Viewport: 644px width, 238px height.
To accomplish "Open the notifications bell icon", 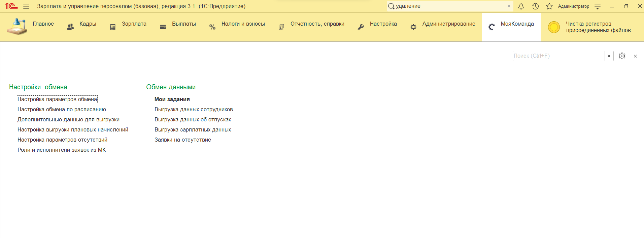I will [x=521, y=6].
